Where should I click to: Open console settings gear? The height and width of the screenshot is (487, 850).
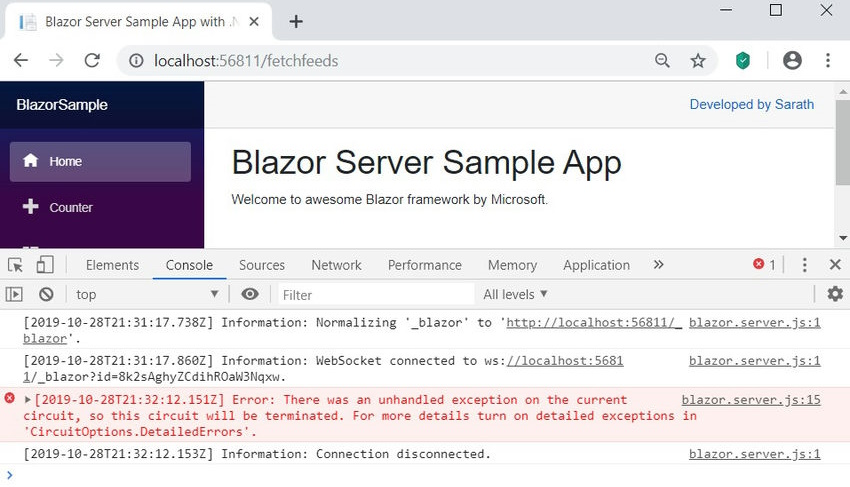(x=835, y=294)
